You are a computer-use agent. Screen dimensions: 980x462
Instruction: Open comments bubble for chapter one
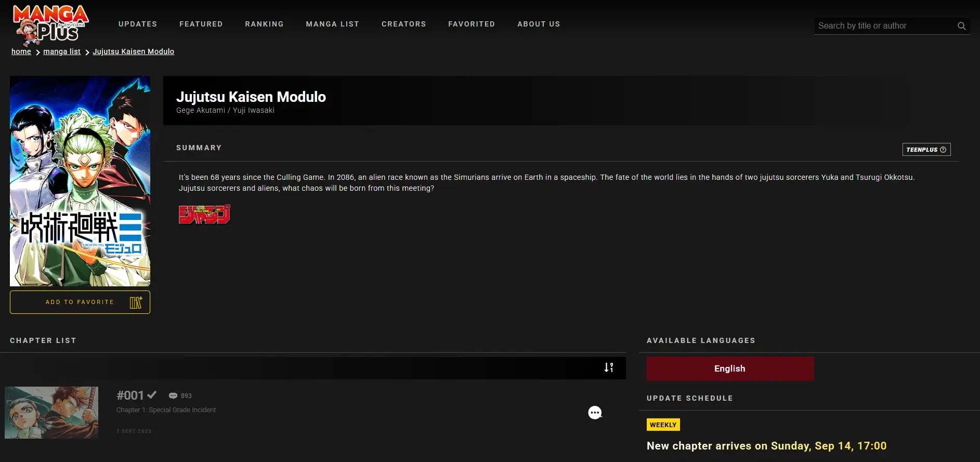[x=595, y=413]
